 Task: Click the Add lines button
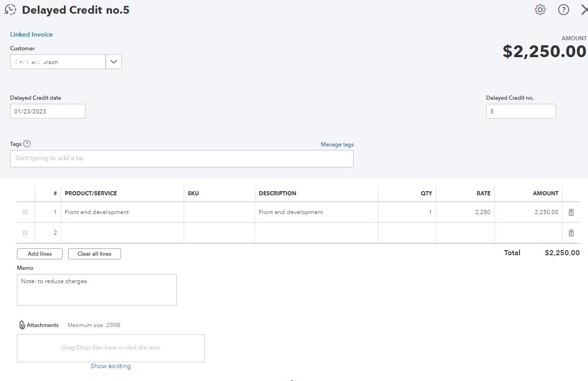point(40,254)
